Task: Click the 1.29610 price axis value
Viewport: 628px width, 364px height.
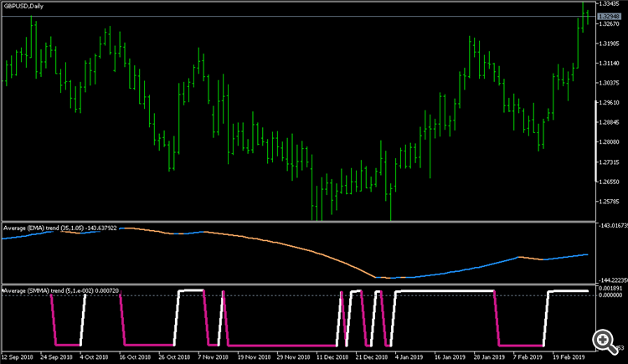Action: 610,103
